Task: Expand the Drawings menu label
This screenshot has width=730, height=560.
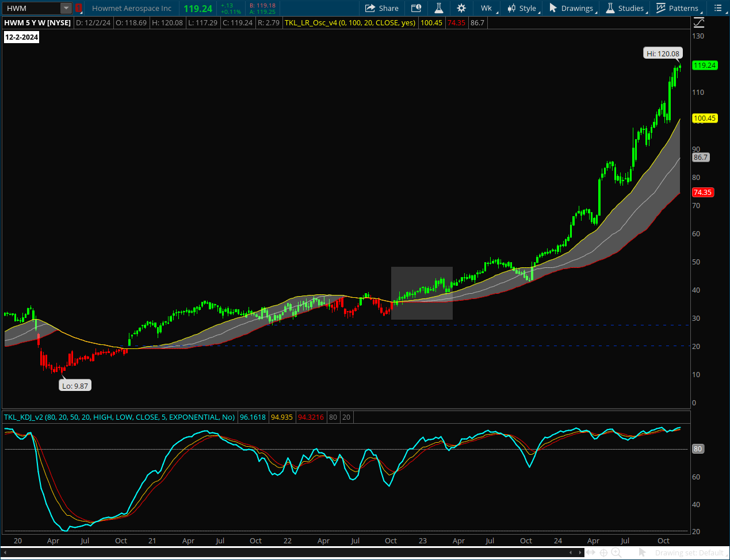Action: pos(577,8)
